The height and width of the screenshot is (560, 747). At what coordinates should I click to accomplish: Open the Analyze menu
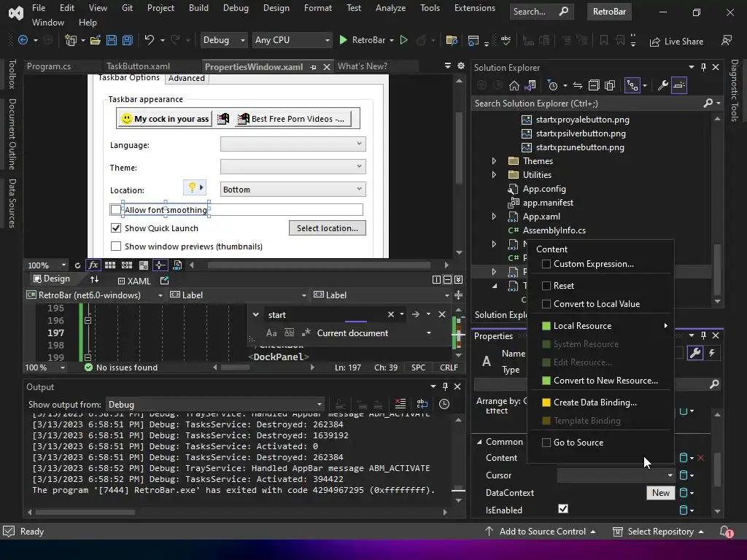(390, 8)
